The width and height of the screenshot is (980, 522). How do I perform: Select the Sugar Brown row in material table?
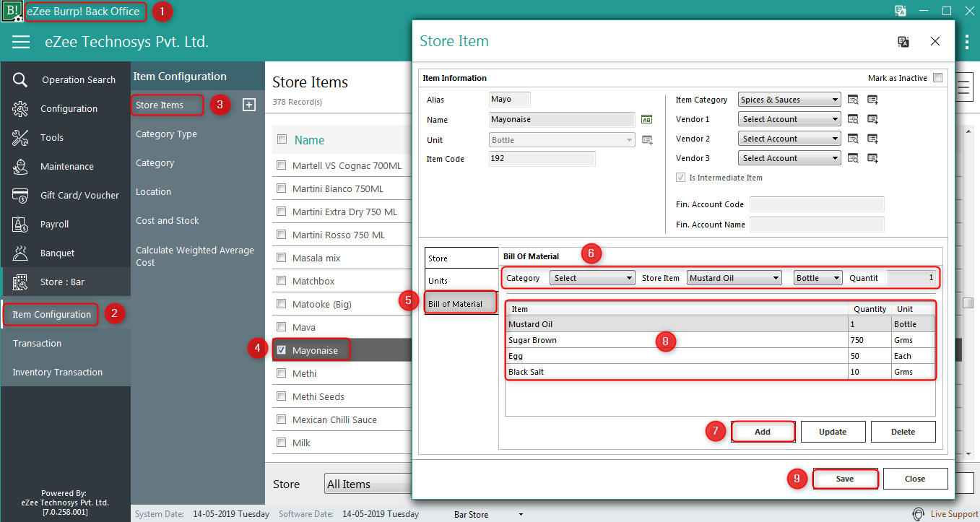tap(720, 340)
